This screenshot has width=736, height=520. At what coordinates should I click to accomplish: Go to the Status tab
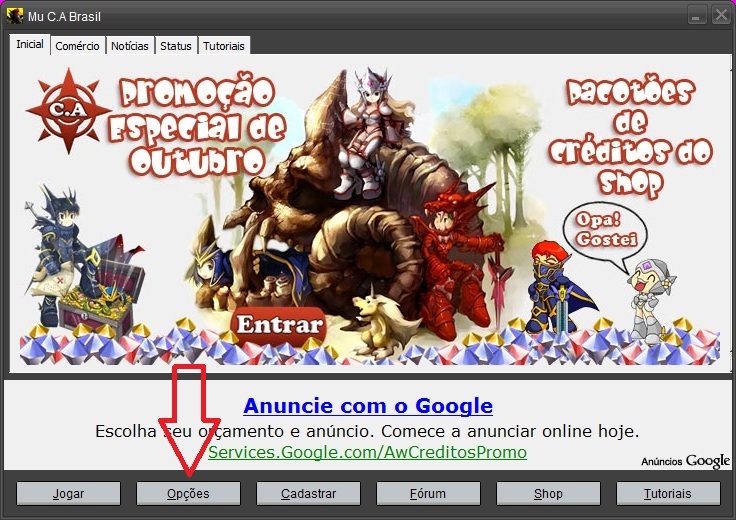(x=176, y=46)
